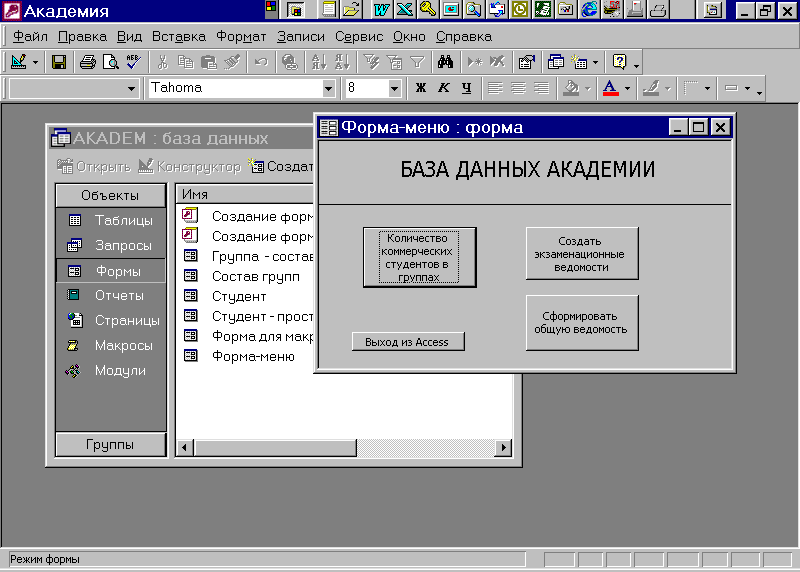The height and width of the screenshot is (572, 800).
Task: Sort descending with the Z-A icon
Action: [x=342, y=62]
